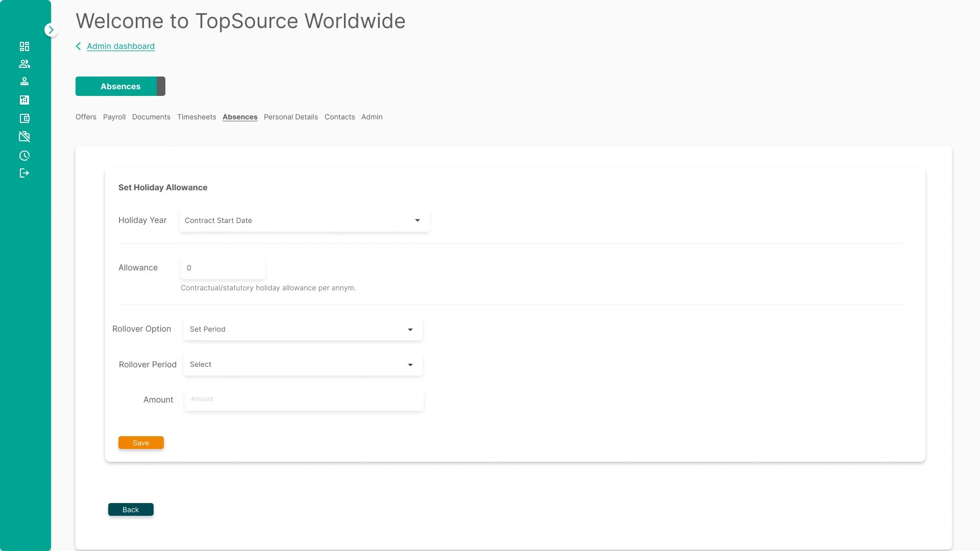Open the reports chart icon in sidebar
Screen dimensions: 980x551
[x=24, y=100]
